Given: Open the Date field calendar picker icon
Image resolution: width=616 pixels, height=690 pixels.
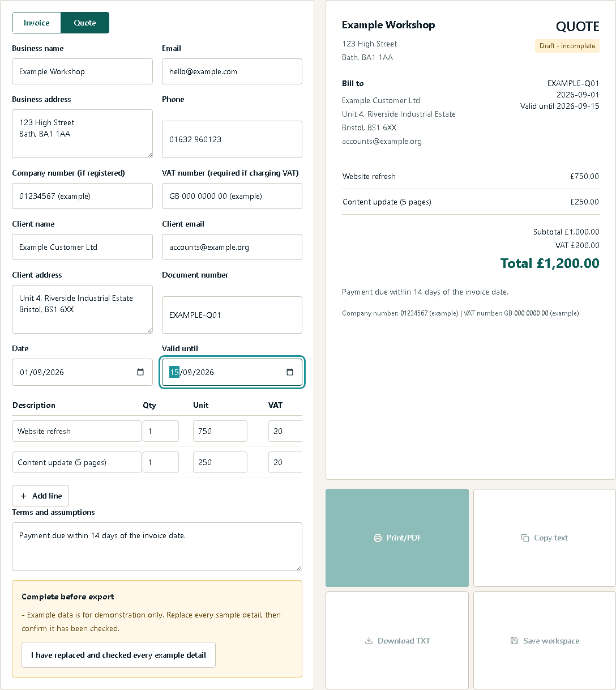Looking at the screenshot, I should (140, 372).
